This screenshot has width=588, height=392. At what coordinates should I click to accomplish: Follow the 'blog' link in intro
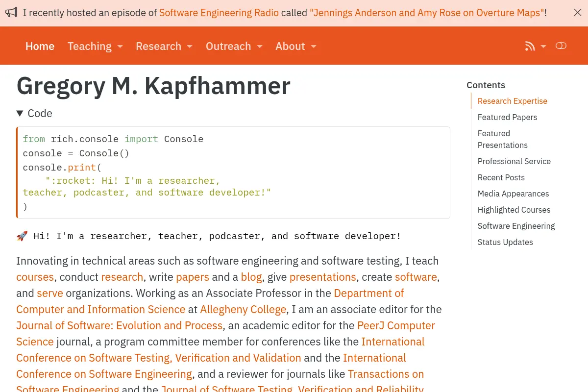[x=251, y=277]
